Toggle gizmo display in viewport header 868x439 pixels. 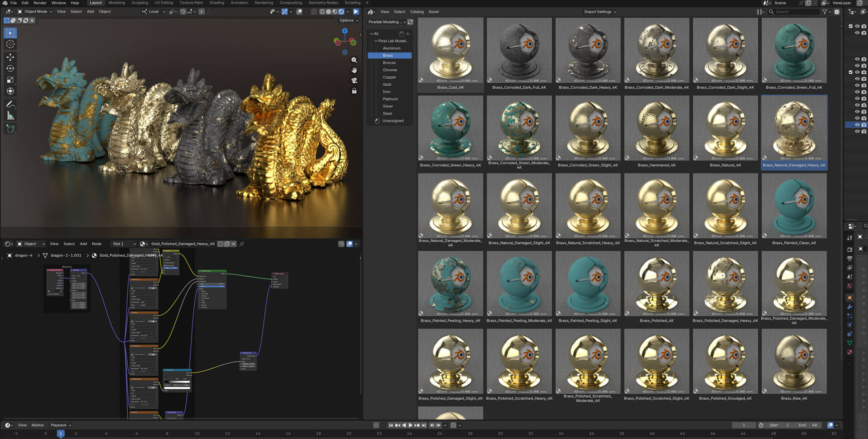(284, 11)
